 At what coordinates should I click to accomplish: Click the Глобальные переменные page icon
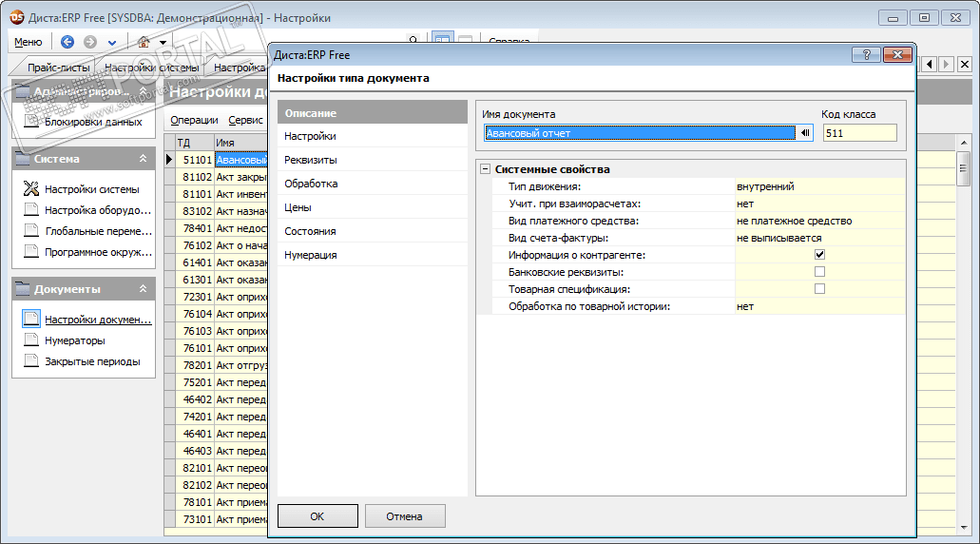click(x=31, y=231)
